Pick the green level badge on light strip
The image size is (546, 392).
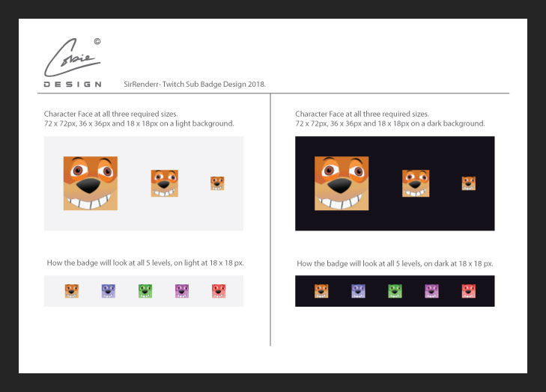[145, 291]
